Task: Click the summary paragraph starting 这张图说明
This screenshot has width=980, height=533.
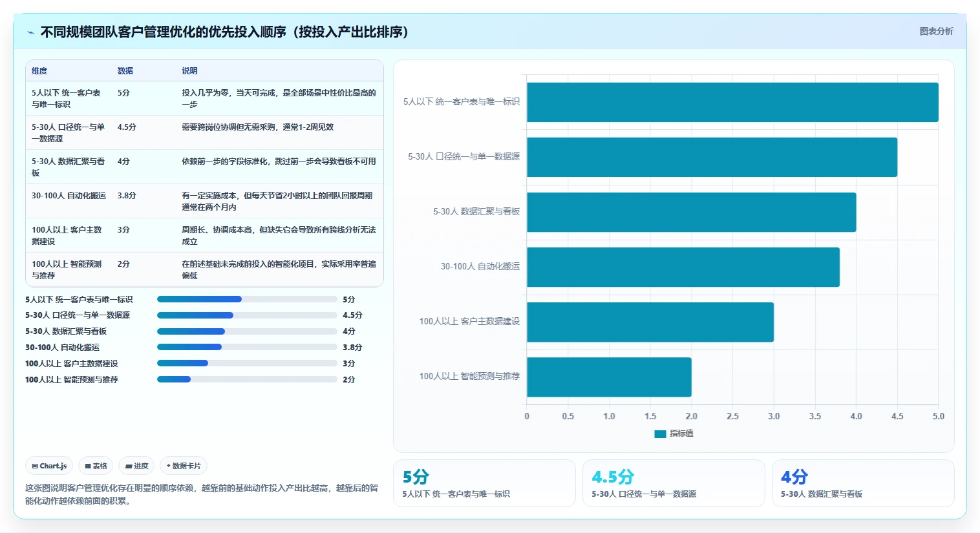Action: click(x=202, y=494)
